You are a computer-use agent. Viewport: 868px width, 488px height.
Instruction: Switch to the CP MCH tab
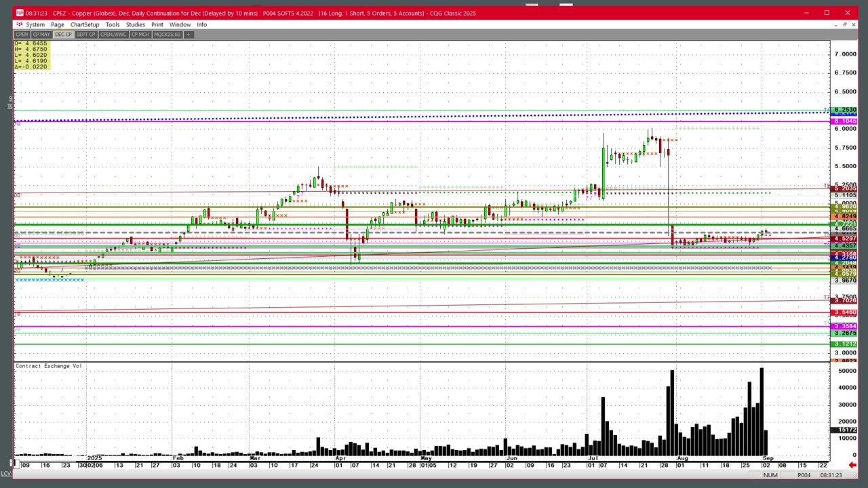(x=140, y=34)
